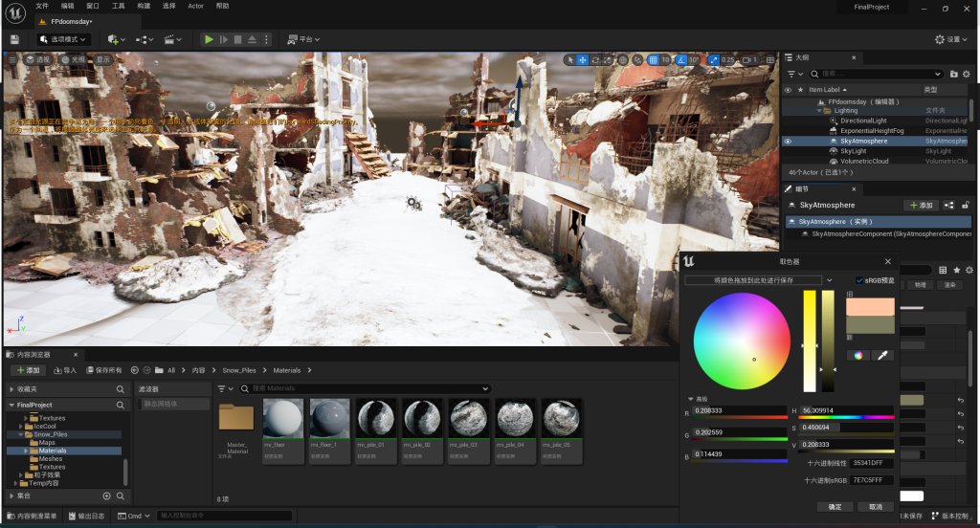The height and width of the screenshot is (528, 980).
Task: Open the Outliner filter menu
Action: point(795,74)
